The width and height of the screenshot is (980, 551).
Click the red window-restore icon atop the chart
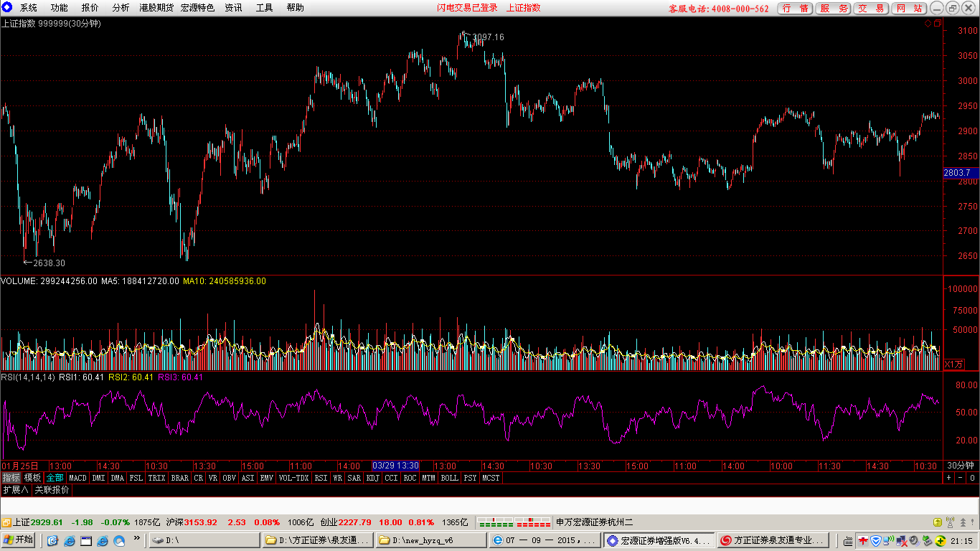pos(938,23)
